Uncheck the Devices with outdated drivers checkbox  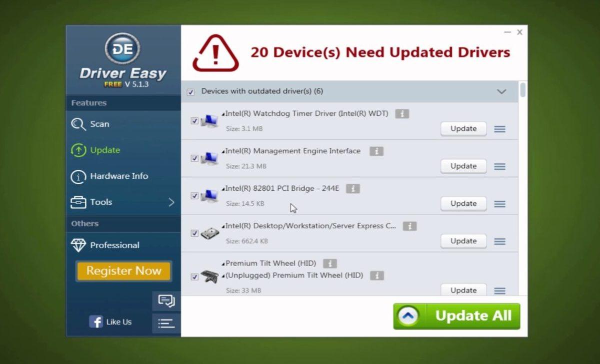[x=190, y=92]
